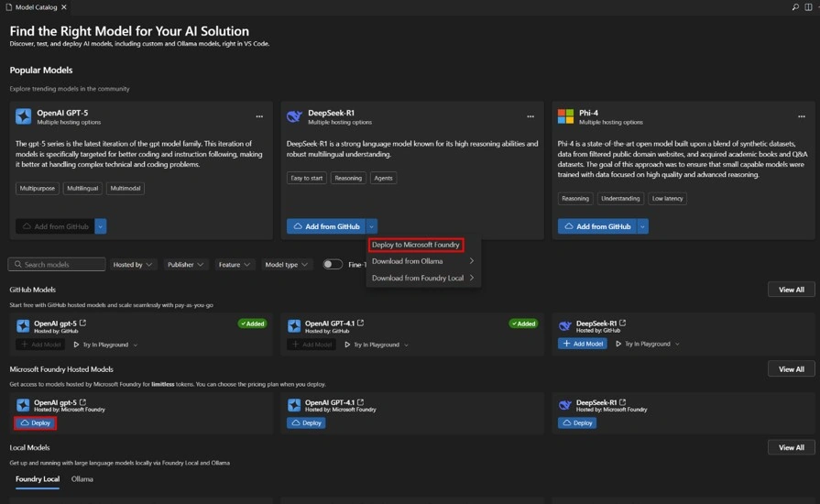This screenshot has width=820, height=504.
Task: Expand Try in Playground options for GitHub OpenAI GPT-4.1
Action: pos(407,345)
